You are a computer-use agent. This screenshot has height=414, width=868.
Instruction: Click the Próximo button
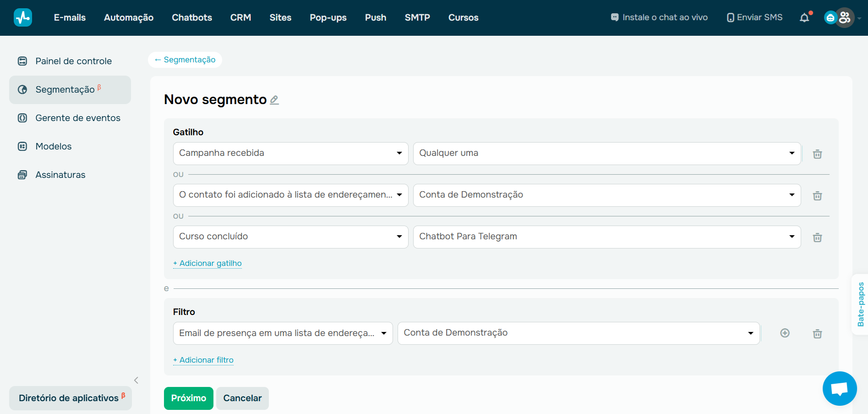[x=188, y=398]
